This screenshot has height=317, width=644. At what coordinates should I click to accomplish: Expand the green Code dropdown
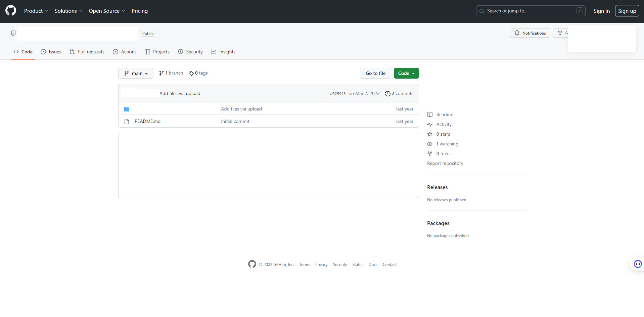[x=406, y=73]
